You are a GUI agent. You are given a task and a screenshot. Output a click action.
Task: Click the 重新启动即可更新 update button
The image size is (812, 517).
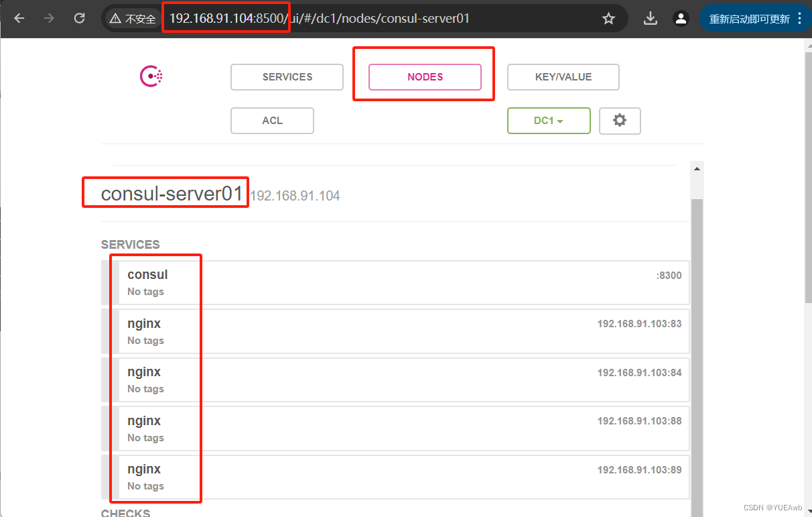click(749, 19)
